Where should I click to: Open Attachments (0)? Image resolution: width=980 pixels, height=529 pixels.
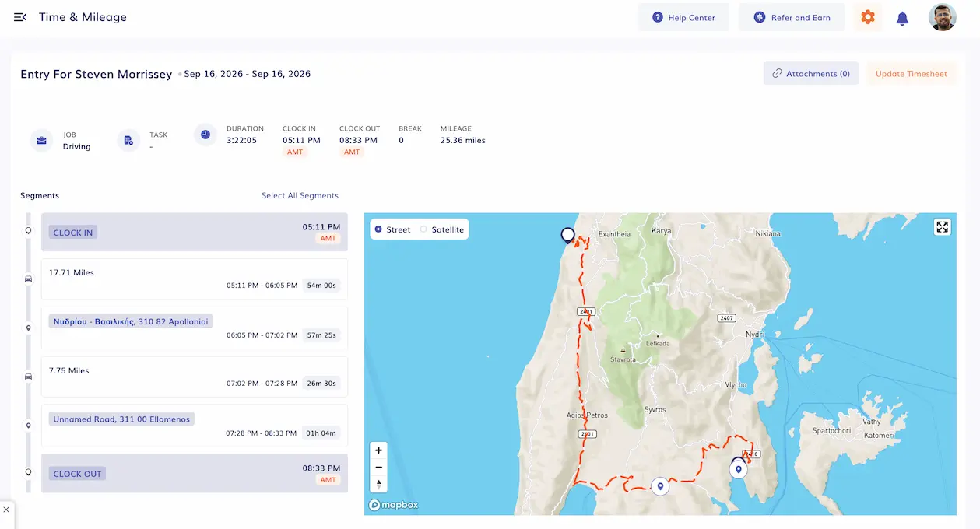[811, 73]
